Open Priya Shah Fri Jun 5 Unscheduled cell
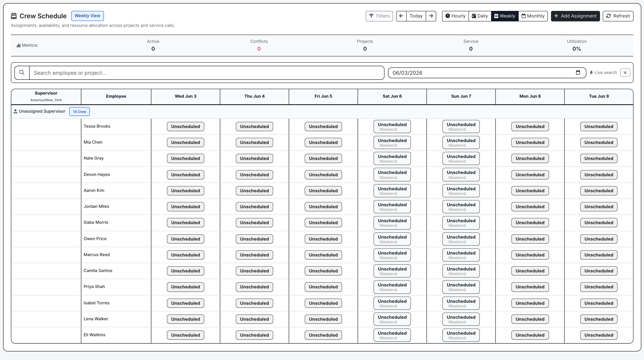The image size is (644, 360). [x=323, y=287]
